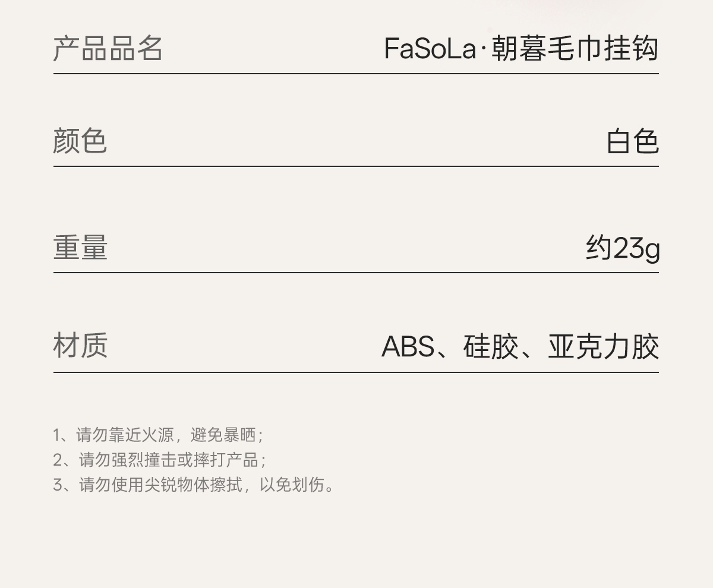Image resolution: width=713 pixels, height=588 pixels.
Task: Click the divider line under 产品品名
Action: (x=356, y=74)
